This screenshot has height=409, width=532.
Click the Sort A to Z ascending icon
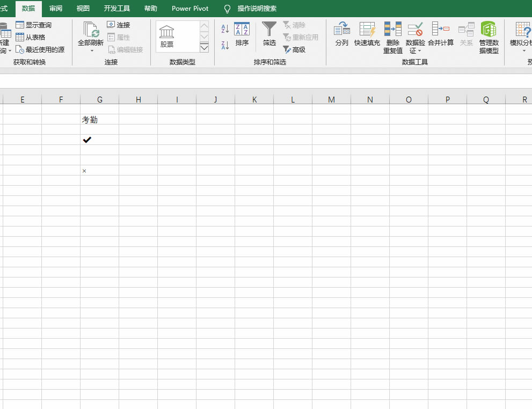click(225, 29)
